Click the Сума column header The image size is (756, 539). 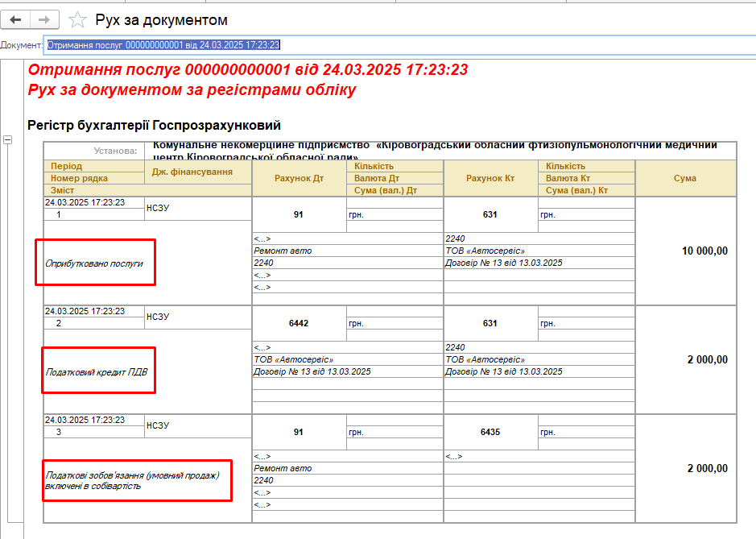685,178
